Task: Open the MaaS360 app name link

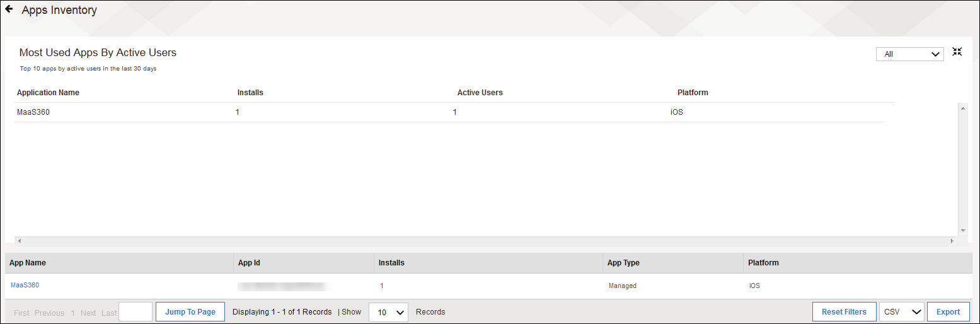Action: click(25, 286)
